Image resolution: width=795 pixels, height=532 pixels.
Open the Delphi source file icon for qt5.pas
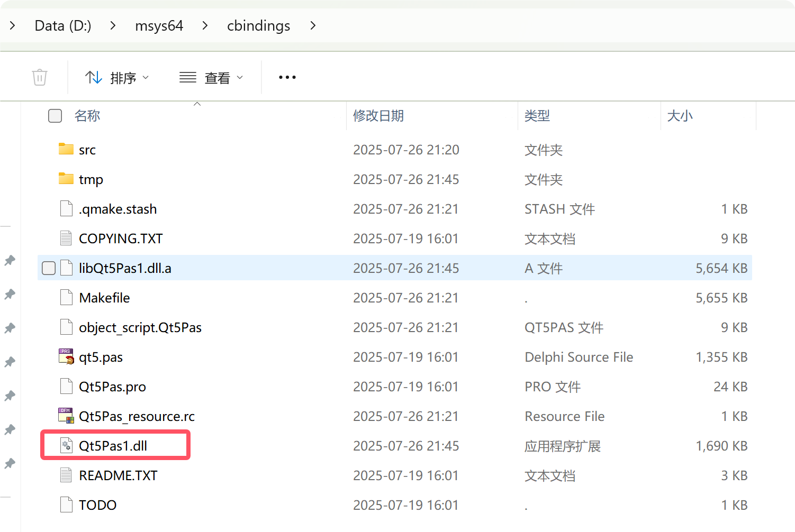click(x=65, y=356)
